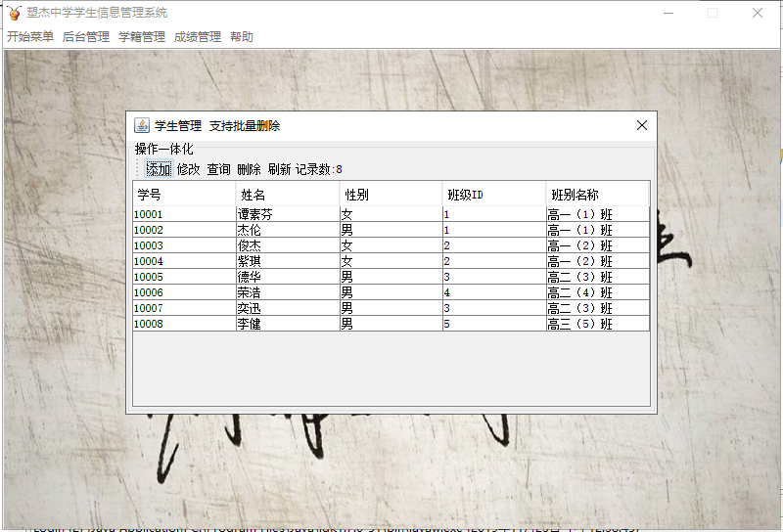Click the 班级ID column header

(x=494, y=195)
